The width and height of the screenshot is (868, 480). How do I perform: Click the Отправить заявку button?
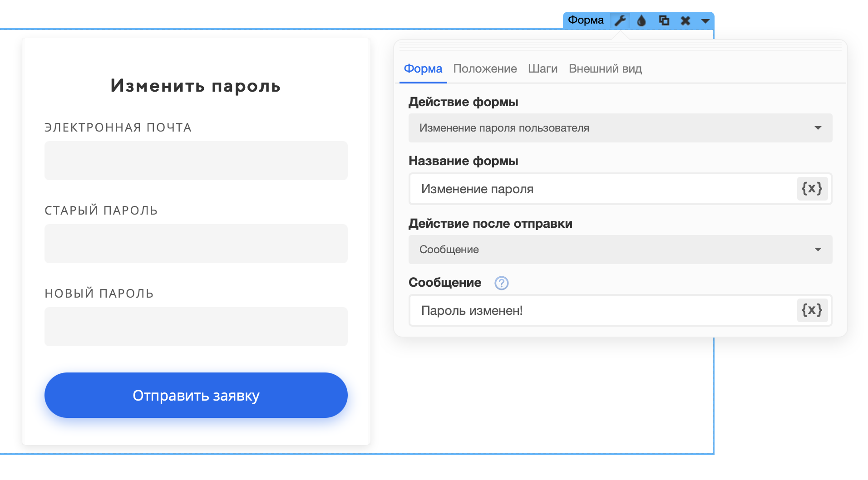[x=196, y=395]
